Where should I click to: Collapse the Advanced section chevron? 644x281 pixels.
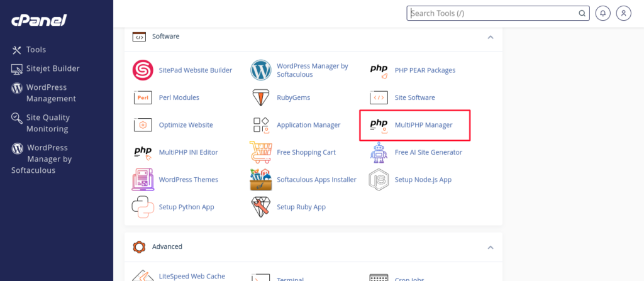click(490, 247)
